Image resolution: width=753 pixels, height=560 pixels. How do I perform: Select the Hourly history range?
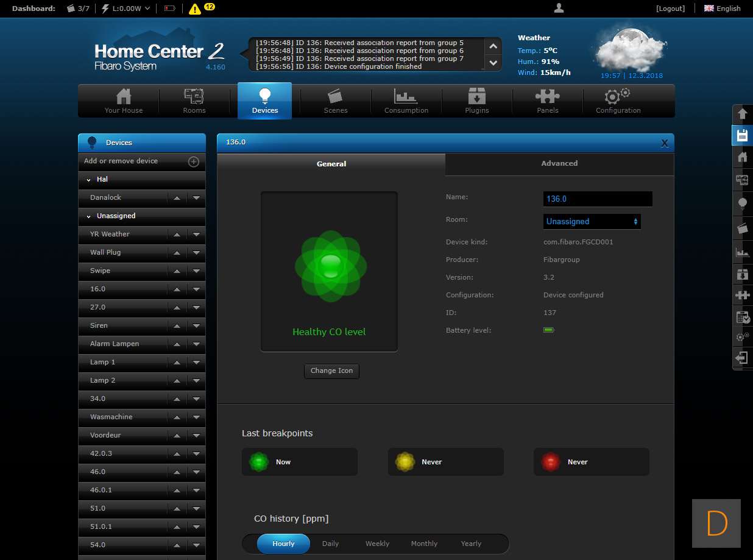(x=283, y=544)
